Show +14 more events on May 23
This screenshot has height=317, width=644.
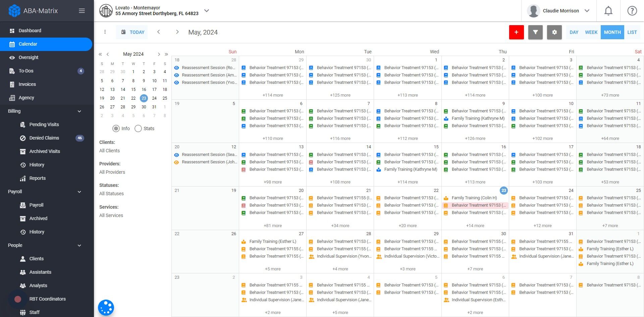[475, 226]
